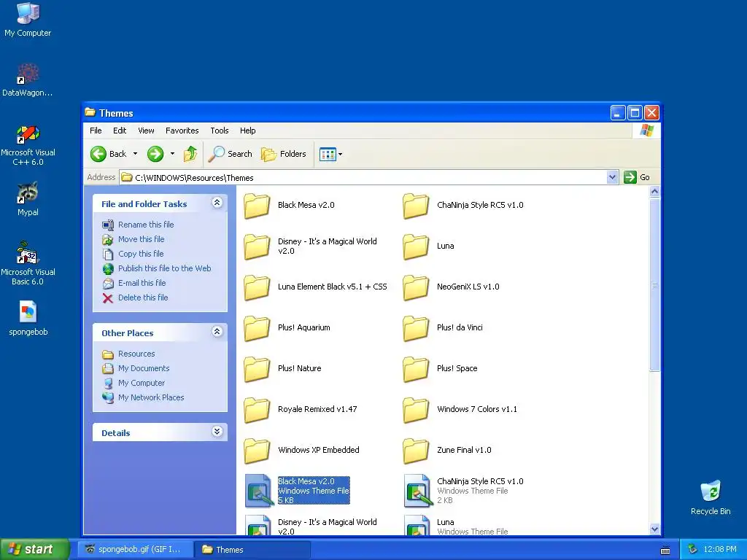Select the DataWagon desktop shortcut
747x560 pixels.
(x=28, y=80)
